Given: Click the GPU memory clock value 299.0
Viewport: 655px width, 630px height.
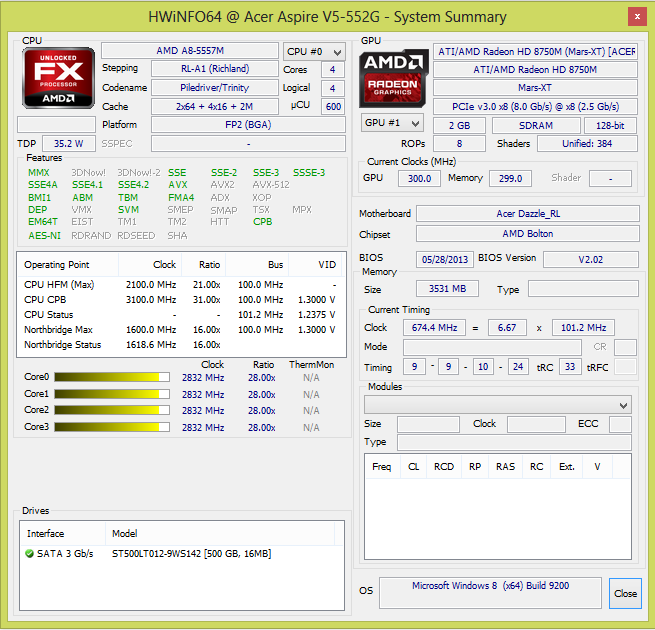Looking at the screenshot, I should [x=510, y=178].
